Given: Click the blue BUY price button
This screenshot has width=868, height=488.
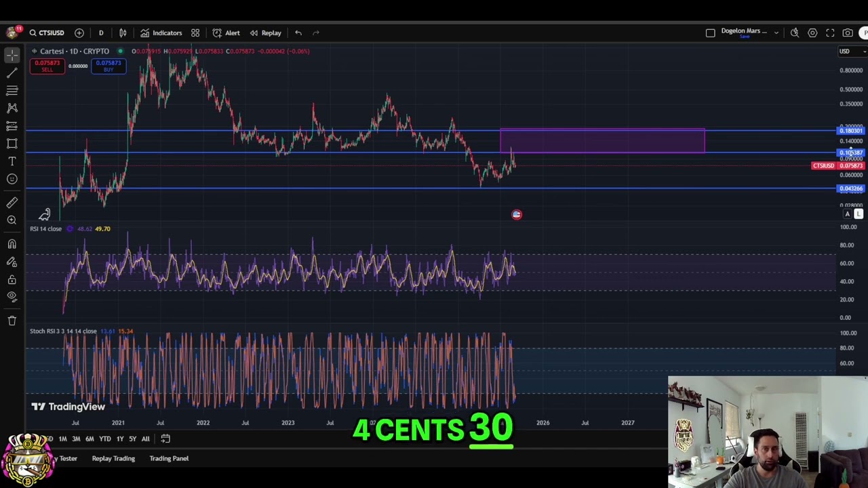Looking at the screenshot, I should tap(108, 66).
